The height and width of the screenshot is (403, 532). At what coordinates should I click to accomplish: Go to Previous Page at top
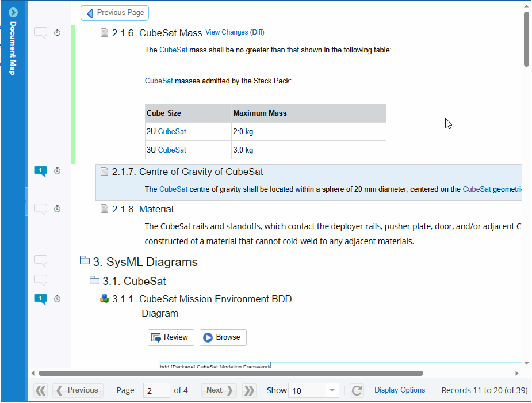click(115, 13)
